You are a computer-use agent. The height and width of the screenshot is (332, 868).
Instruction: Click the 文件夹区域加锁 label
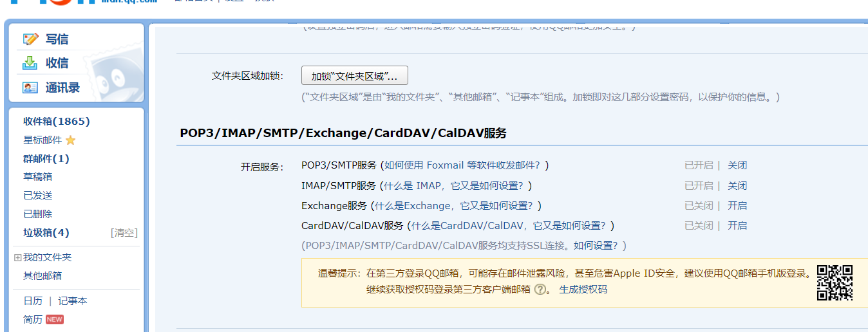tap(247, 76)
